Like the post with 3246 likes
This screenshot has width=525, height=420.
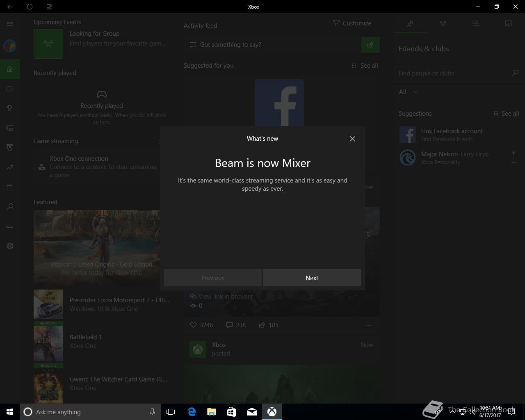pyautogui.click(x=201, y=325)
